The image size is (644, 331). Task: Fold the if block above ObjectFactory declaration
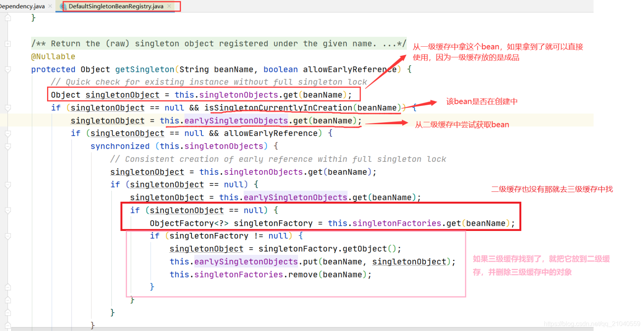click(8, 210)
